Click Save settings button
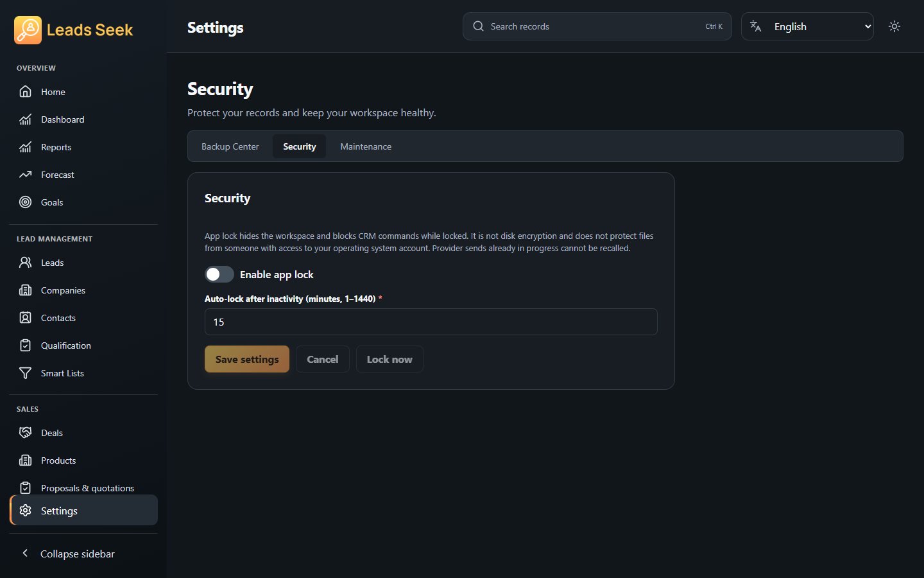Image resolution: width=924 pixels, height=578 pixels. click(x=247, y=359)
